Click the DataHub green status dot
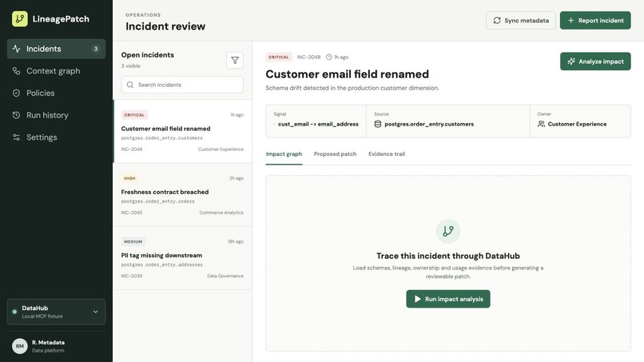This screenshot has height=362, width=644. [15, 312]
